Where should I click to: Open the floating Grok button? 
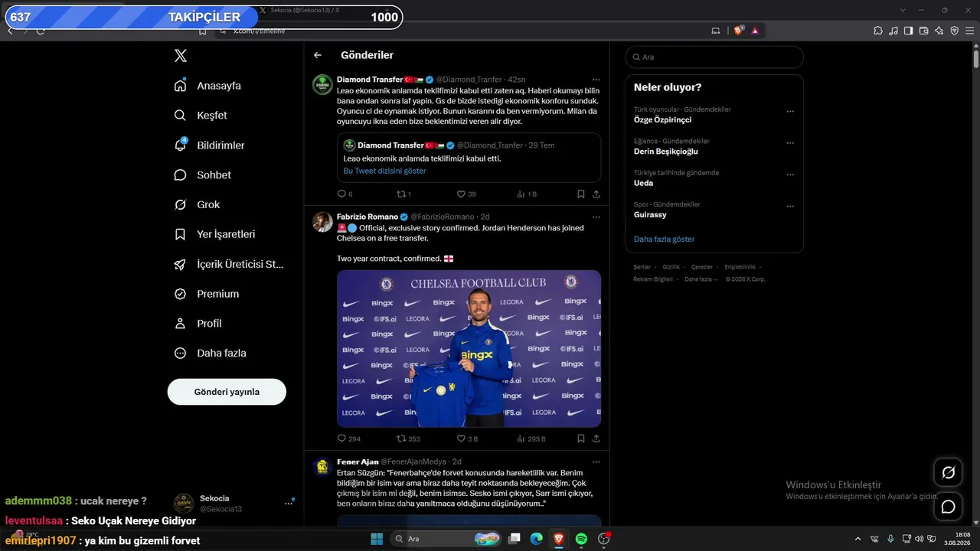point(948,473)
